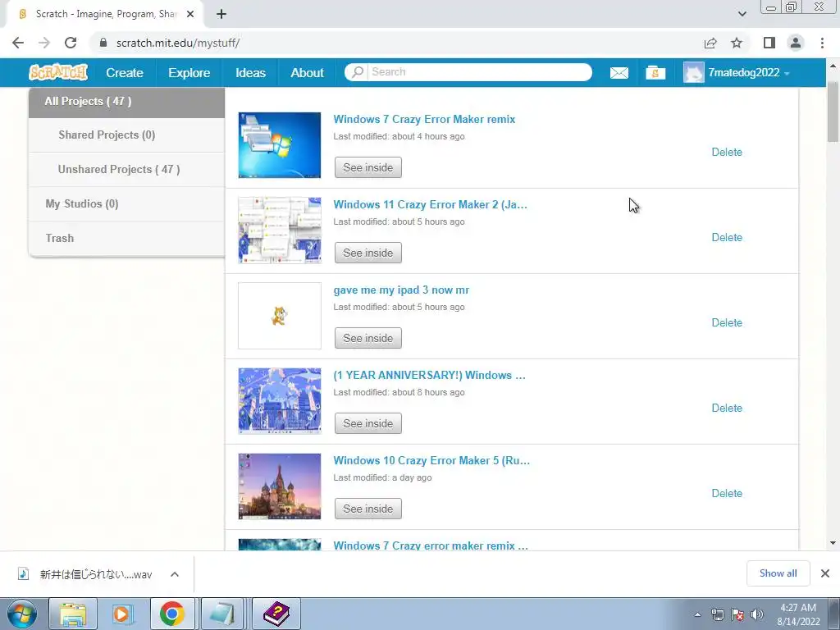Open the notepad taskbar icon

[222, 614]
